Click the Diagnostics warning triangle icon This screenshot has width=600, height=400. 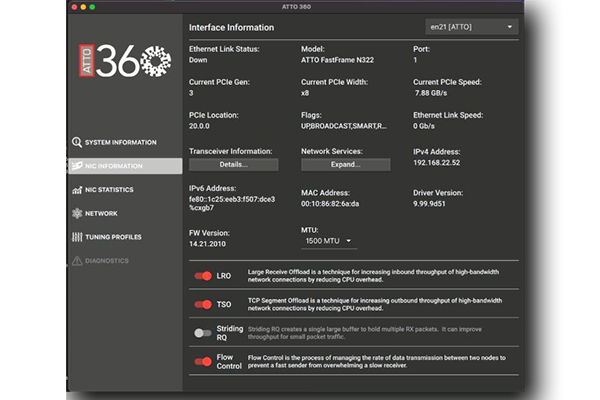[x=77, y=261]
